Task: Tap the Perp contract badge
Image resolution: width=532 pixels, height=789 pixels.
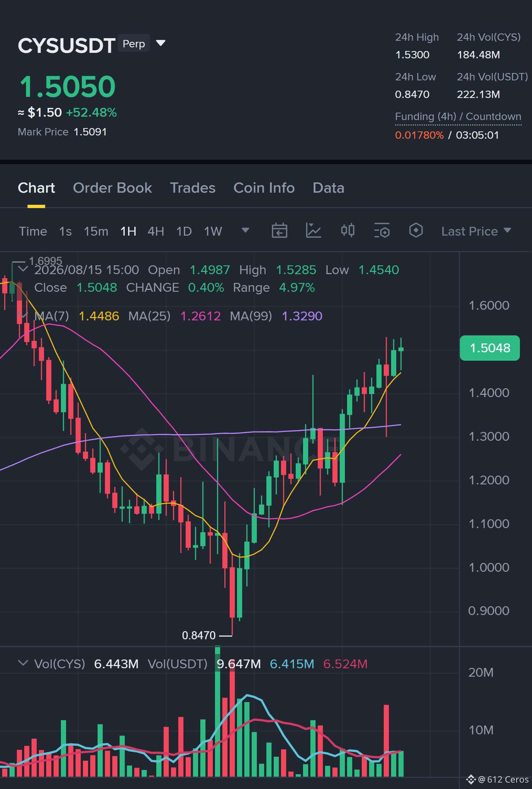Action: tap(134, 44)
